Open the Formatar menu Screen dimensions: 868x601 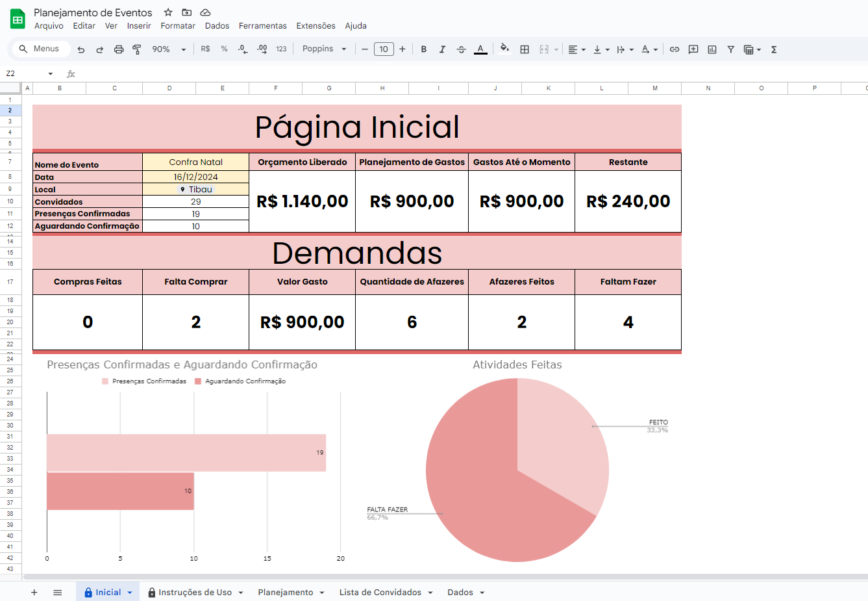tap(177, 26)
